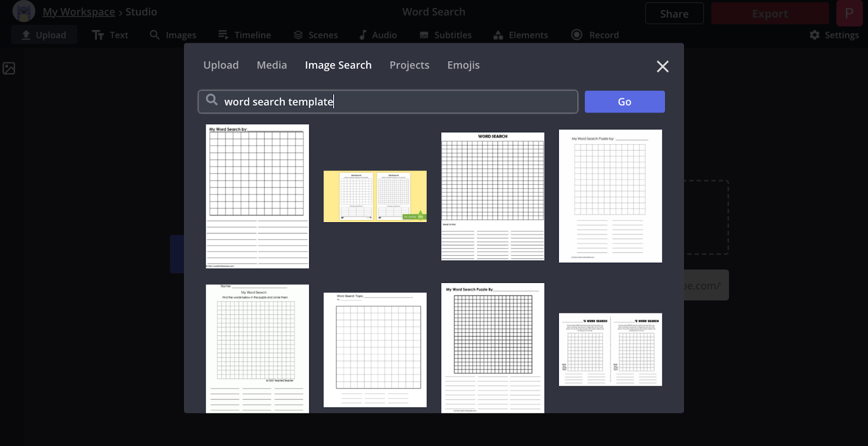The height and width of the screenshot is (446, 868).
Task: Switch to the Emojis tab
Action: coord(463,65)
